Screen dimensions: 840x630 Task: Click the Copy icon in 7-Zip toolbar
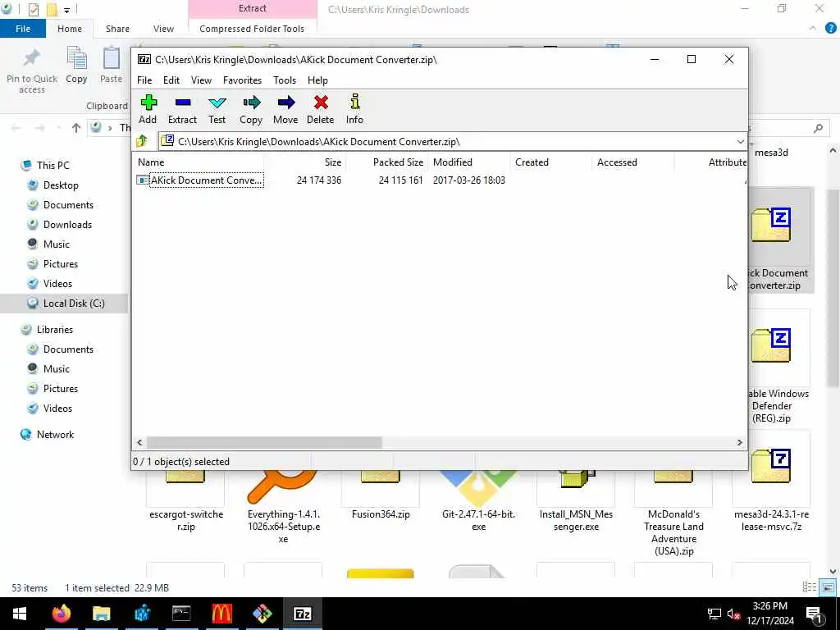pyautogui.click(x=251, y=109)
